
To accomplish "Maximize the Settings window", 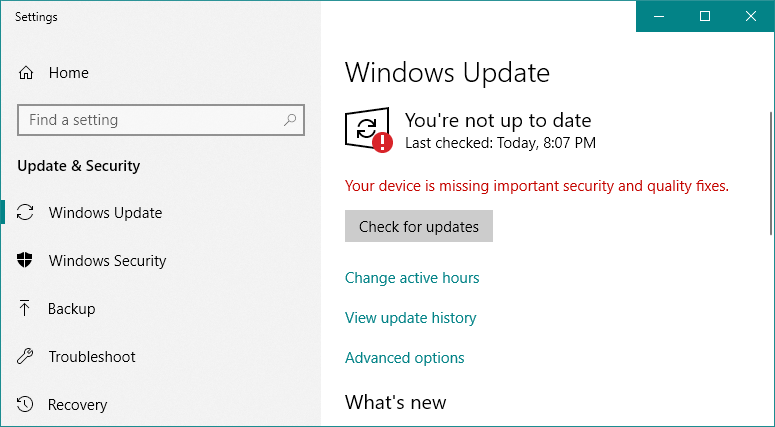I will [705, 16].
